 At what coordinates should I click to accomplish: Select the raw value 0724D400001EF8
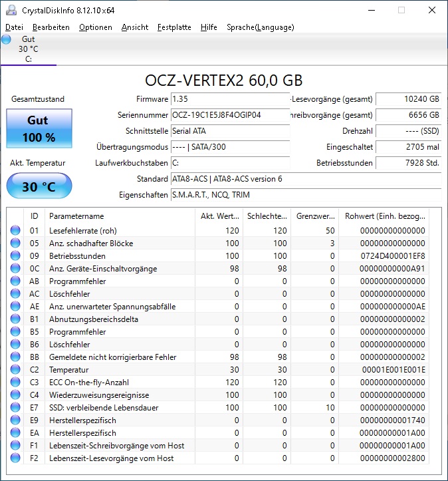(x=393, y=256)
